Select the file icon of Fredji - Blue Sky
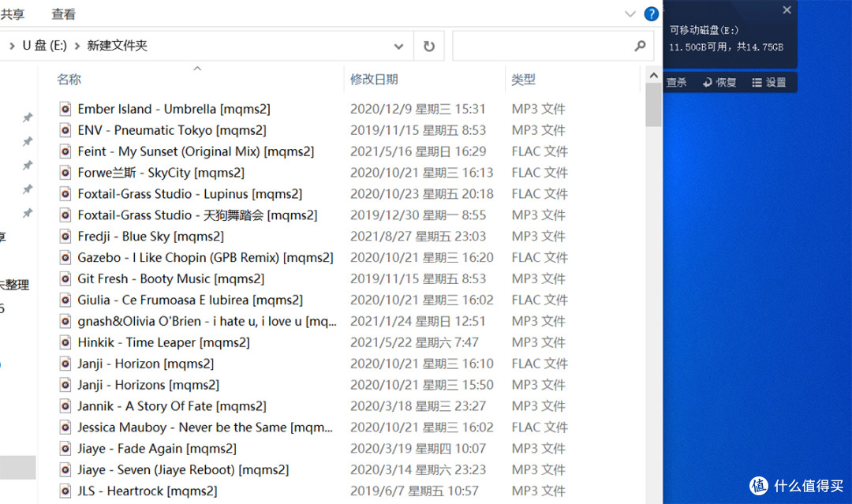This screenshot has height=504, width=852. coord(65,237)
